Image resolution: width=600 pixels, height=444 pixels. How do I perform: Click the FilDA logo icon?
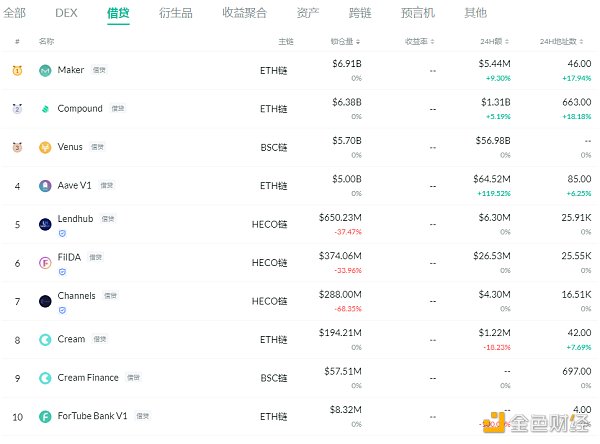pyautogui.click(x=45, y=262)
